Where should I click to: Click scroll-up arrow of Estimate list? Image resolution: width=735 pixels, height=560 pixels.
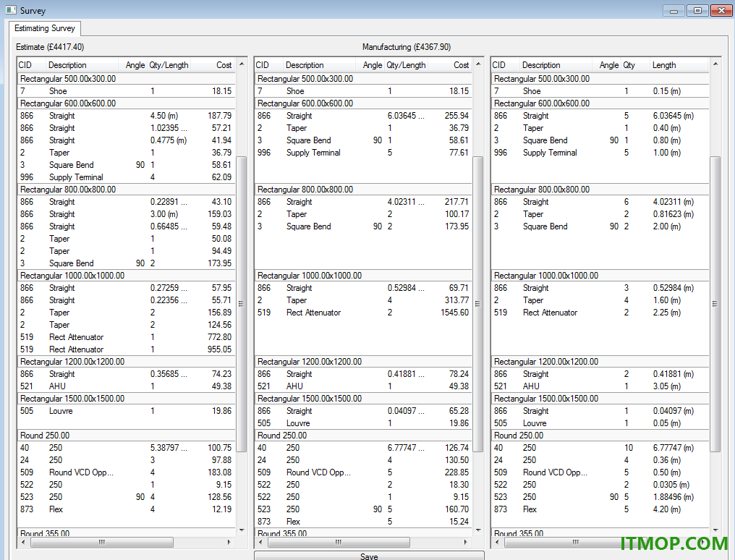pyautogui.click(x=242, y=64)
